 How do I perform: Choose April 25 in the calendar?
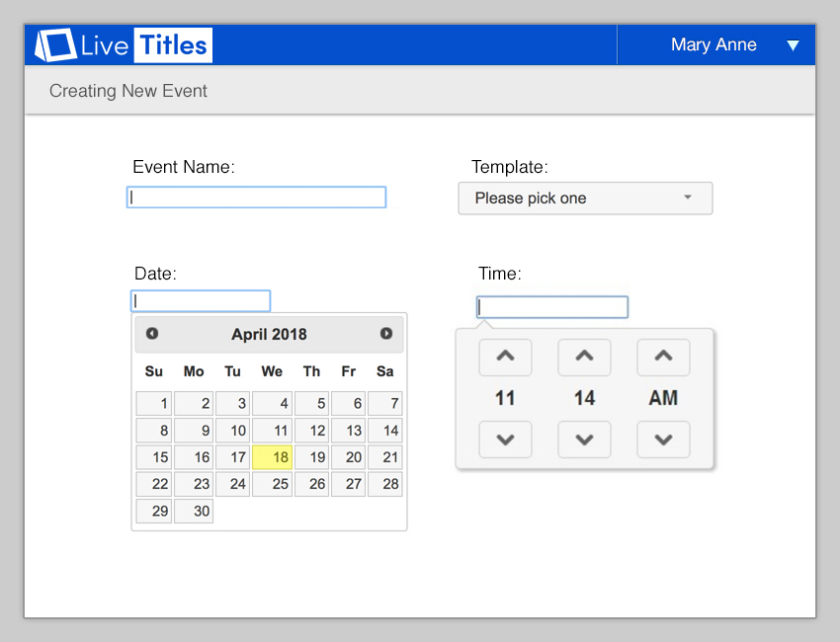click(x=273, y=484)
